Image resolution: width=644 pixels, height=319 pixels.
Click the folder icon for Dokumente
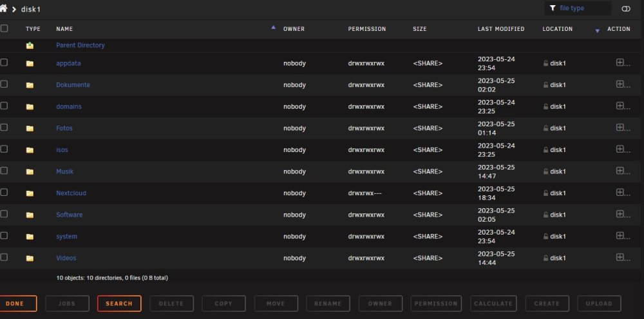pos(30,85)
